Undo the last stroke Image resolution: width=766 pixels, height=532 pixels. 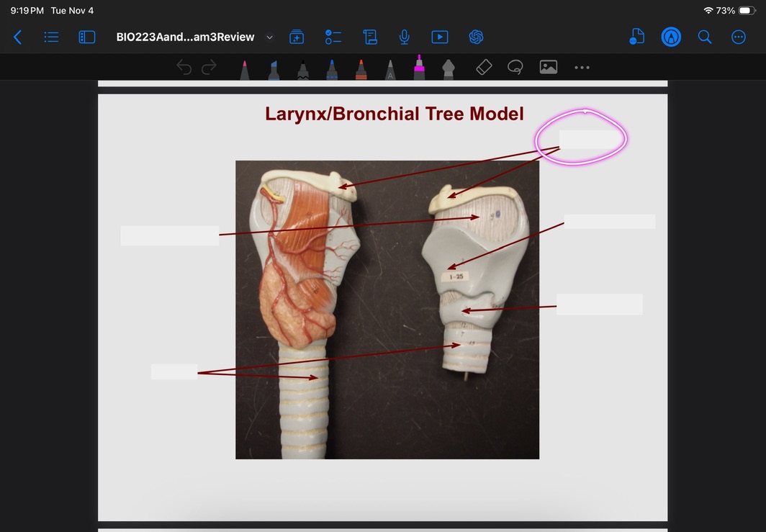184,68
